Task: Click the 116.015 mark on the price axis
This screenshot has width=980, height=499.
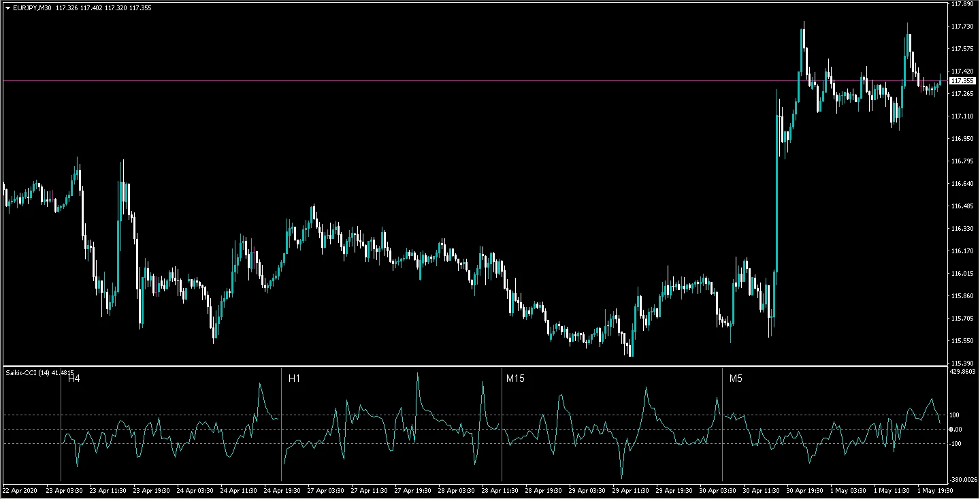Action: click(x=962, y=274)
